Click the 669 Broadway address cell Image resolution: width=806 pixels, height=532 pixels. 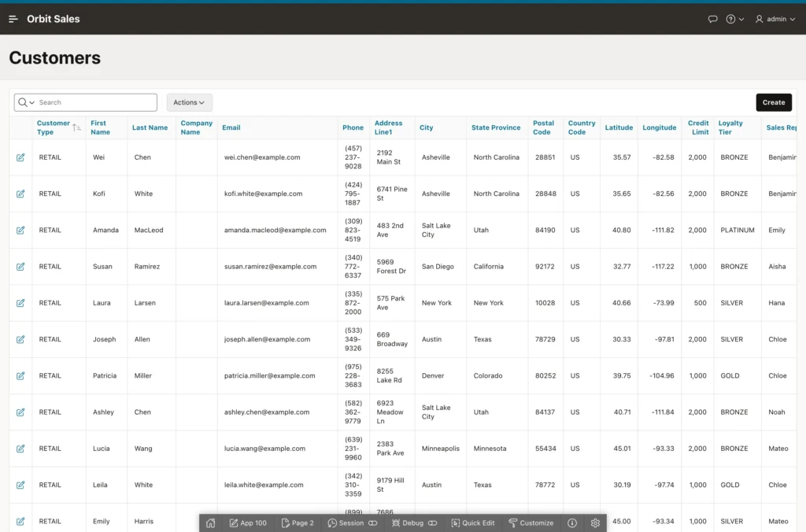[392, 339]
